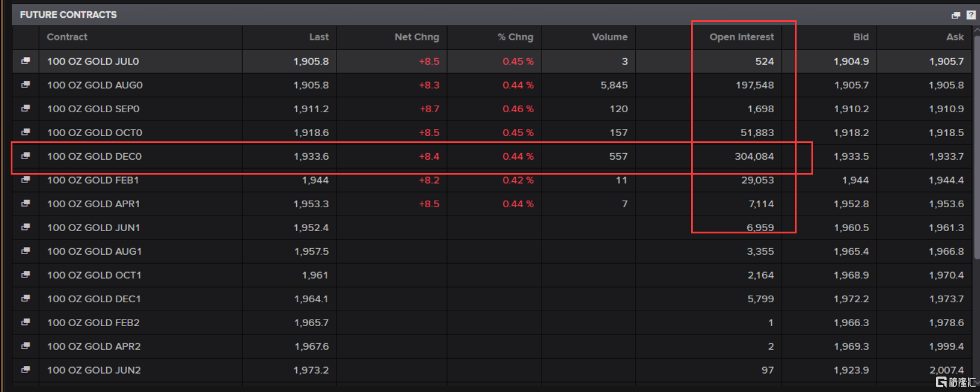Sort by the Last price header
The height and width of the screenshot is (392, 980).
tap(319, 37)
